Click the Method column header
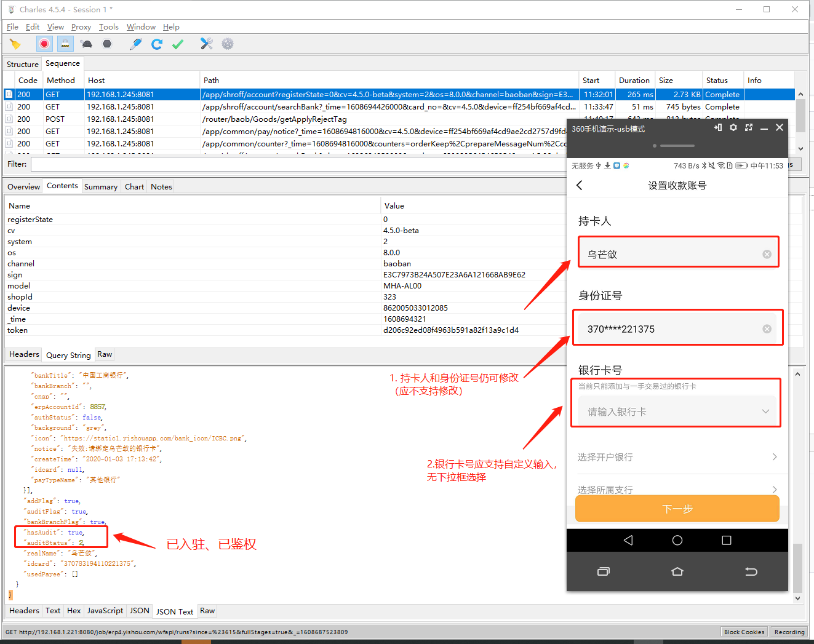The width and height of the screenshot is (814, 644). (64, 80)
